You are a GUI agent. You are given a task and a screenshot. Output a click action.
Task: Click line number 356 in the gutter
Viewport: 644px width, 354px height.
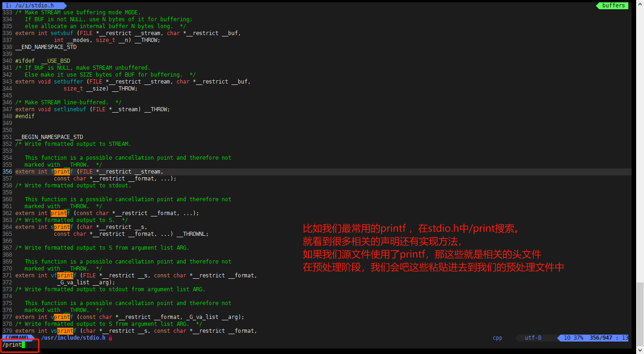coord(7,172)
